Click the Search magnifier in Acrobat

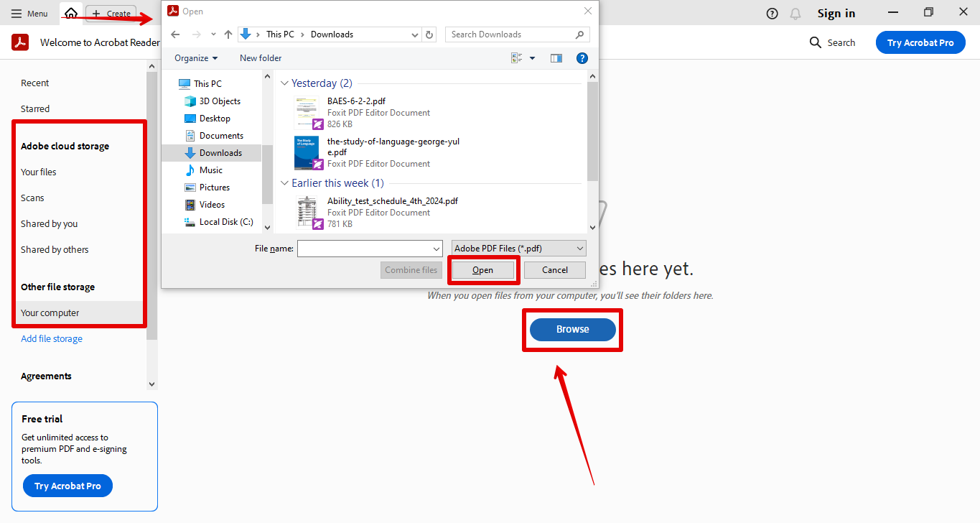815,42
